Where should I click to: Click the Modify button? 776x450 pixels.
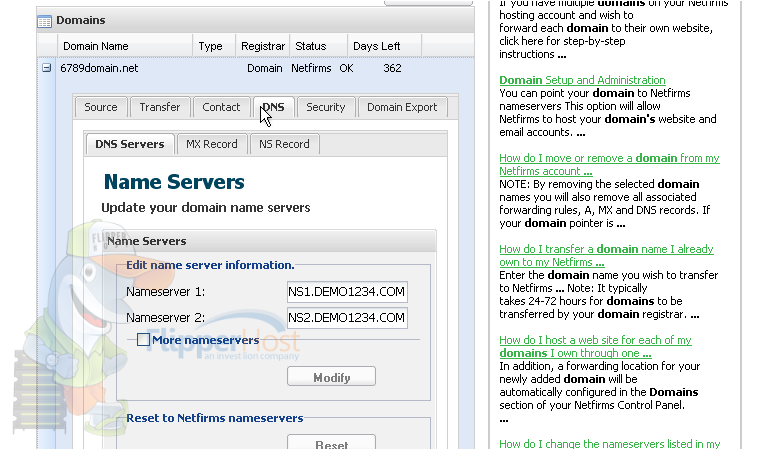331,377
